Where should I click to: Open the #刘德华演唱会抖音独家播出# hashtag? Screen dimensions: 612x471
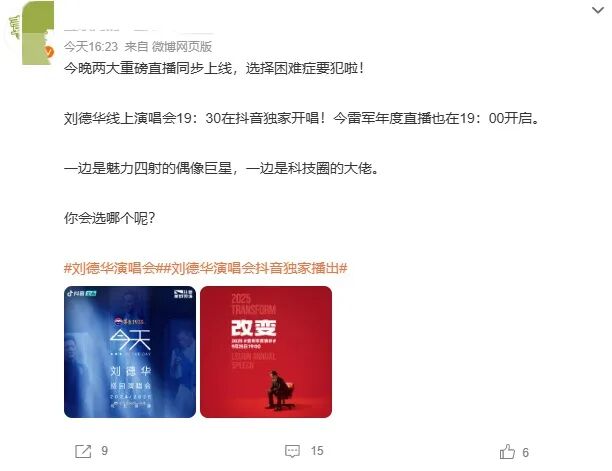[x=254, y=268]
